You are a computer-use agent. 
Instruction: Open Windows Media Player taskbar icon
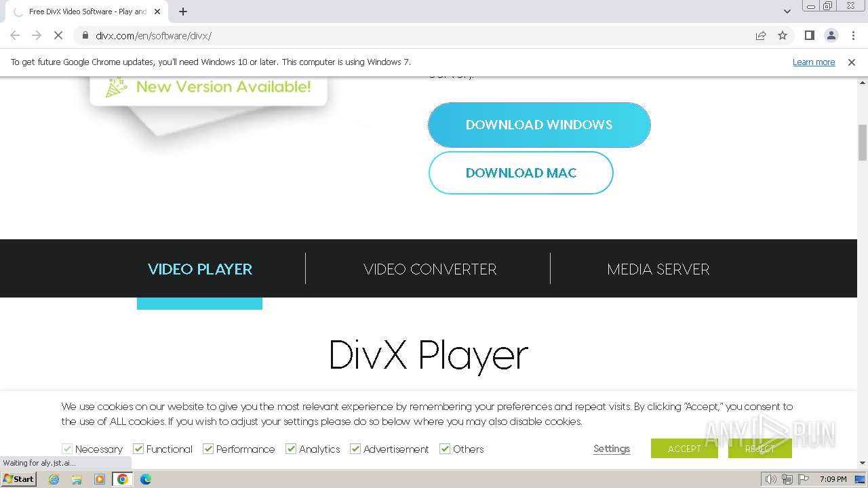[x=100, y=479]
